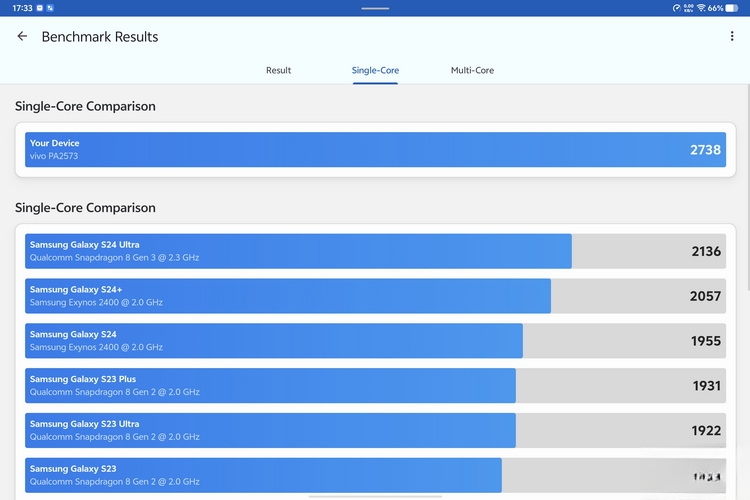Tap the 17:33 clock in status bar
Screen dimensions: 750x500
click(22, 8)
